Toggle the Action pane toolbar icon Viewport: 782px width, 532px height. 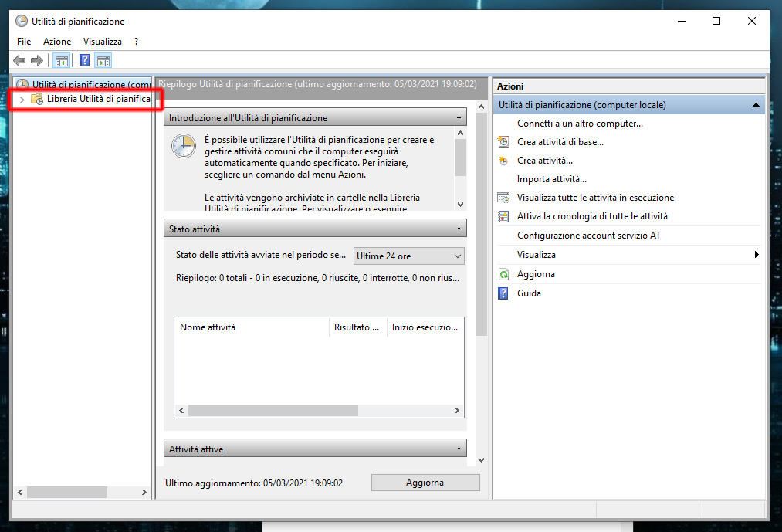click(103, 61)
